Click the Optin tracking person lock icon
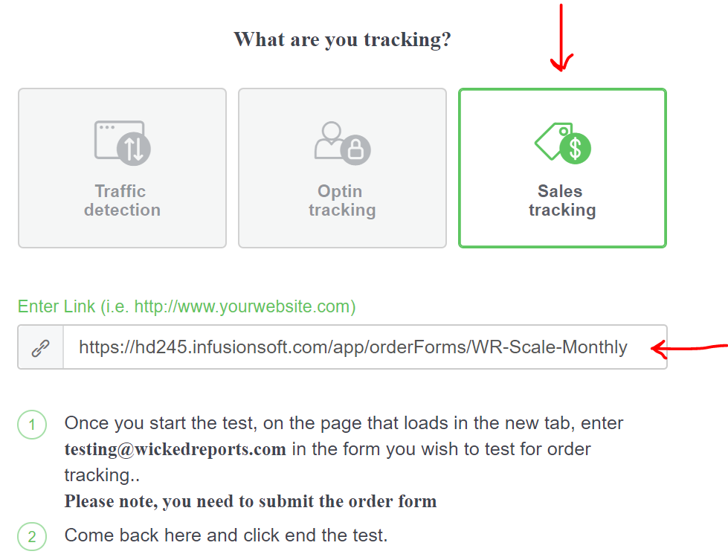 point(343,143)
